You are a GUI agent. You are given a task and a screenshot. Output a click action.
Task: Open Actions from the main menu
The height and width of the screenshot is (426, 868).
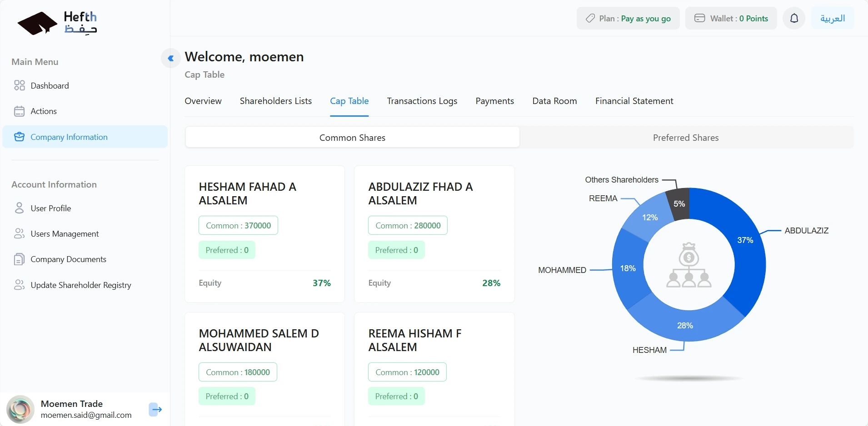pyautogui.click(x=44, y=111)
